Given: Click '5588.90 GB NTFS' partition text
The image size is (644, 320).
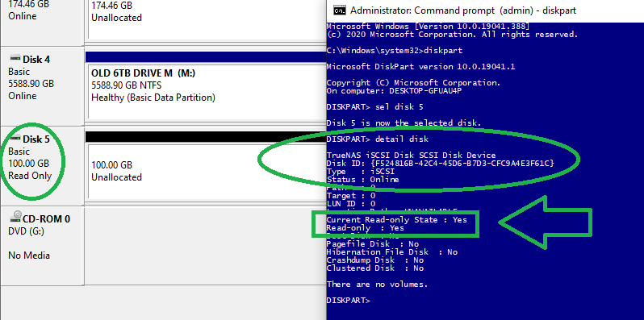Looking at the screenshot, I should (x=126, y=85).
